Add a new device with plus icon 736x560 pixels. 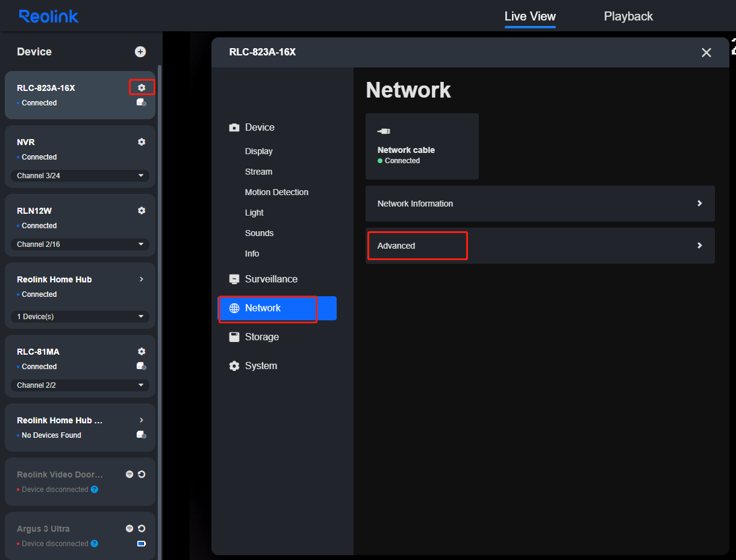(140, 52)
